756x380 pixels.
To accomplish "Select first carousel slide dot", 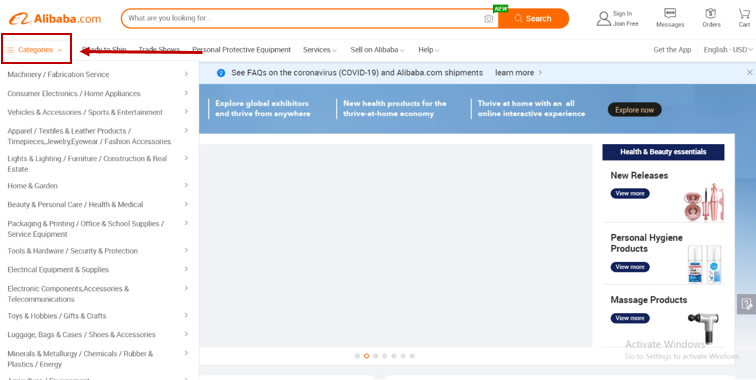I will (357, 356).
